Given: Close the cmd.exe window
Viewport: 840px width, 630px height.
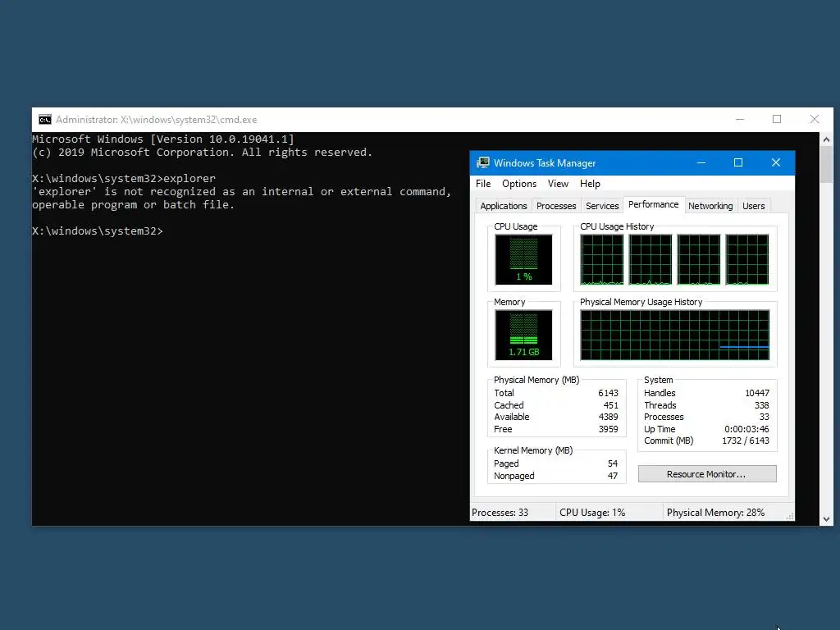Looking at the screenshot, I should 815,120.
